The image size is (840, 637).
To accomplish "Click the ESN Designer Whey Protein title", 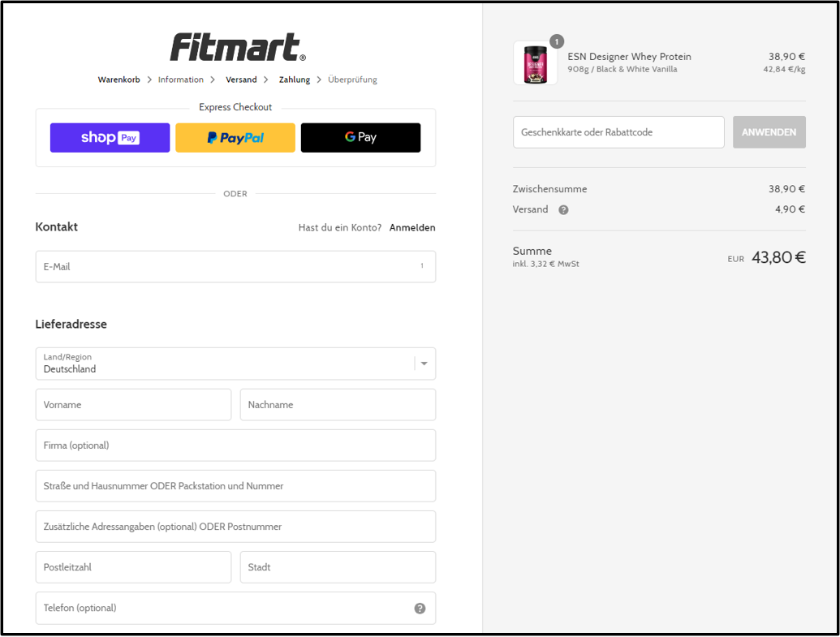I will pos(630,56).
